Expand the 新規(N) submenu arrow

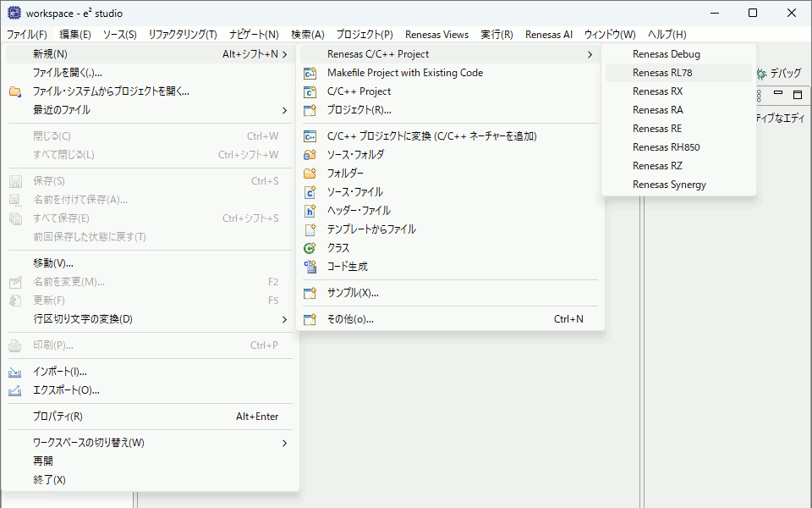click(x=284, y=54)
